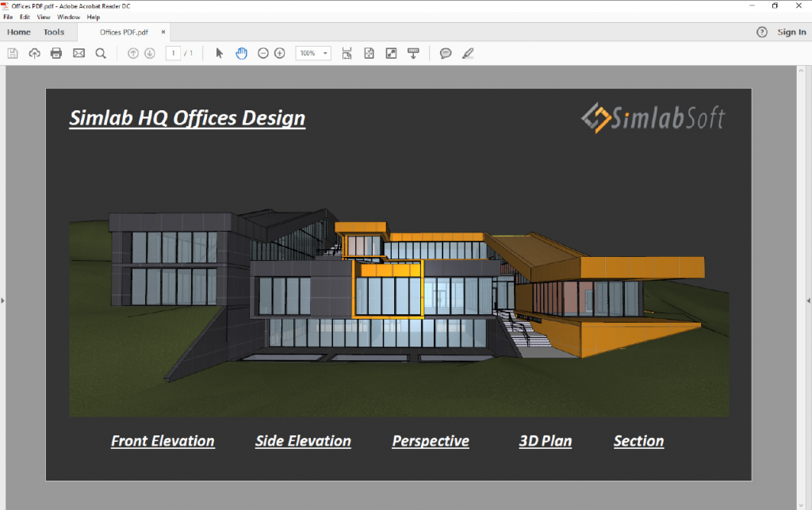Save the PDF document
This screenshot has height=510, width=812.
point(12,53)
